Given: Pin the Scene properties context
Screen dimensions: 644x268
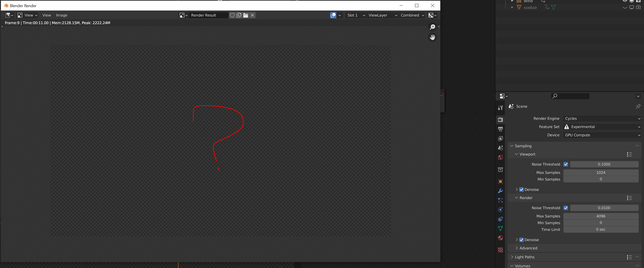Looking at the screenshot, I should 638,106.
